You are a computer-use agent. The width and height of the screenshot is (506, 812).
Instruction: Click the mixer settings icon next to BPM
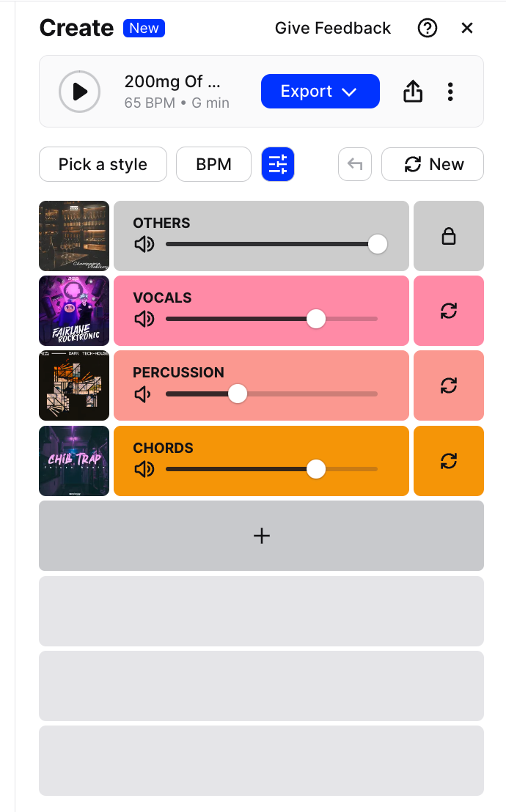(x=277, y=164)
